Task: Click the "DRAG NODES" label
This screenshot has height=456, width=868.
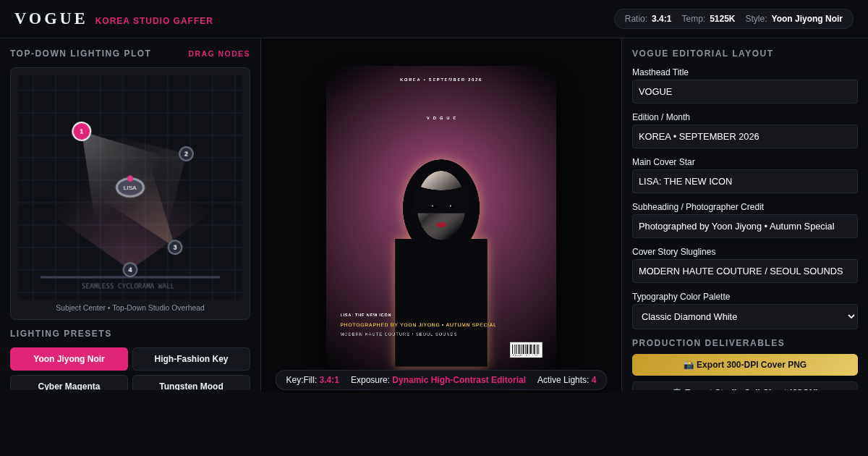Action: [x=219, y=54]
